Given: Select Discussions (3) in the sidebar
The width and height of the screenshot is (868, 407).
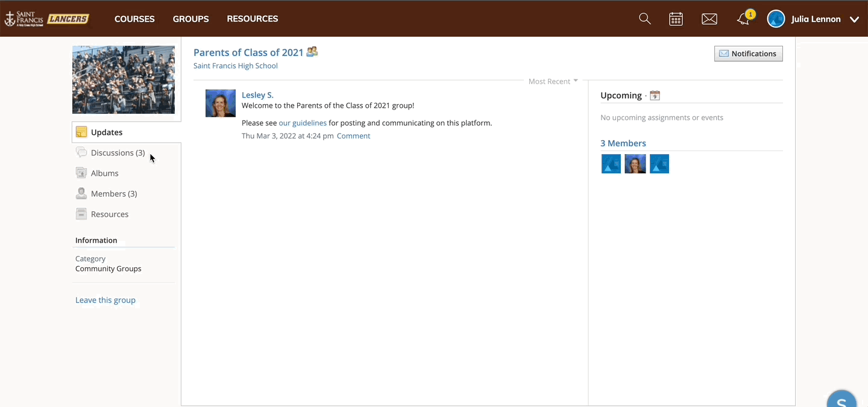Looking at the screenshot, I should click(x=118, y=153).
